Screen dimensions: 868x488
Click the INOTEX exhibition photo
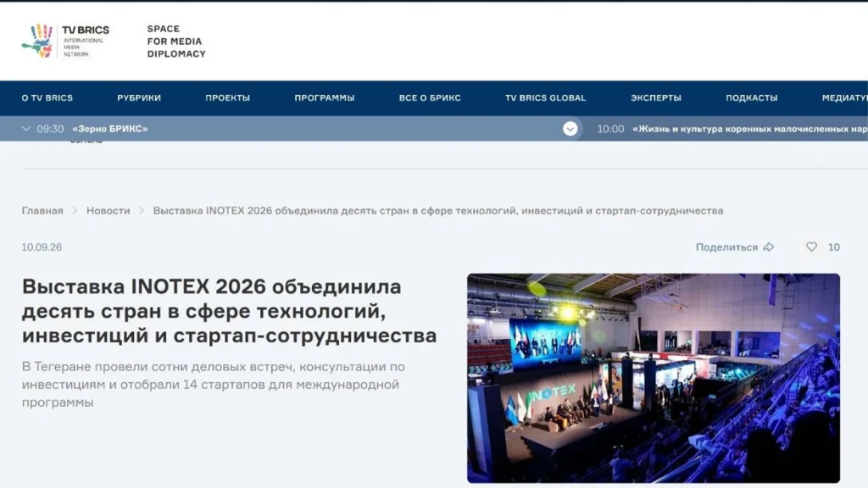(654, 378)
